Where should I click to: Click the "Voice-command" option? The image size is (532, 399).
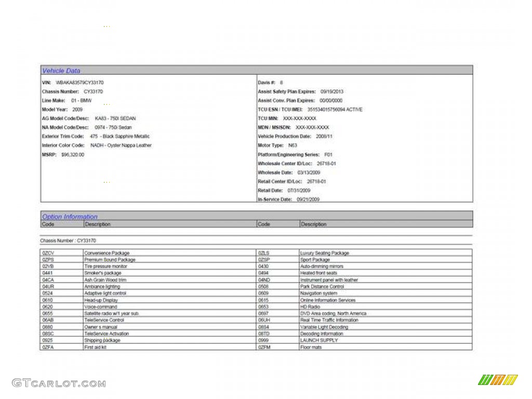pyautogui.click(x=100, y=307)
